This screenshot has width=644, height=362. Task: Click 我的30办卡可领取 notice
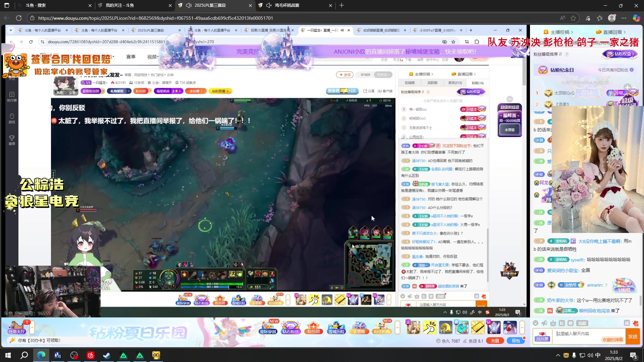[39, 341]
